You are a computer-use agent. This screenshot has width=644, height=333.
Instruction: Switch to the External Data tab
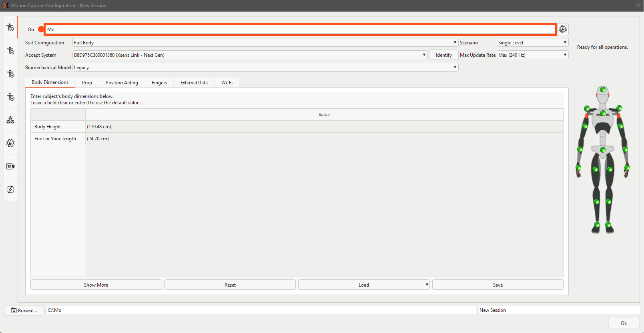tap(194, 83)
